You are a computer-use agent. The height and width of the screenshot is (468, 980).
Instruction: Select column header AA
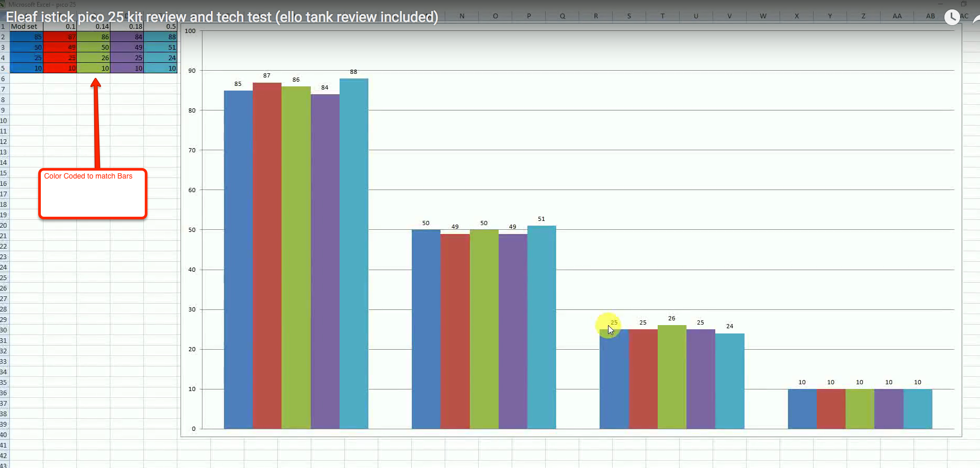click(897, 16)
